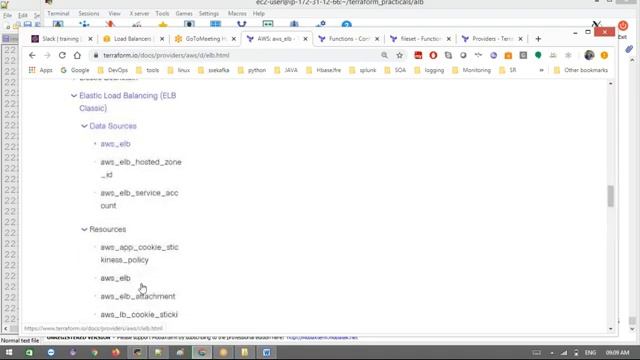Open the Tools menu in MobaXterm
The width and height of the screenshot is (640, 360).
pos(162,13)
